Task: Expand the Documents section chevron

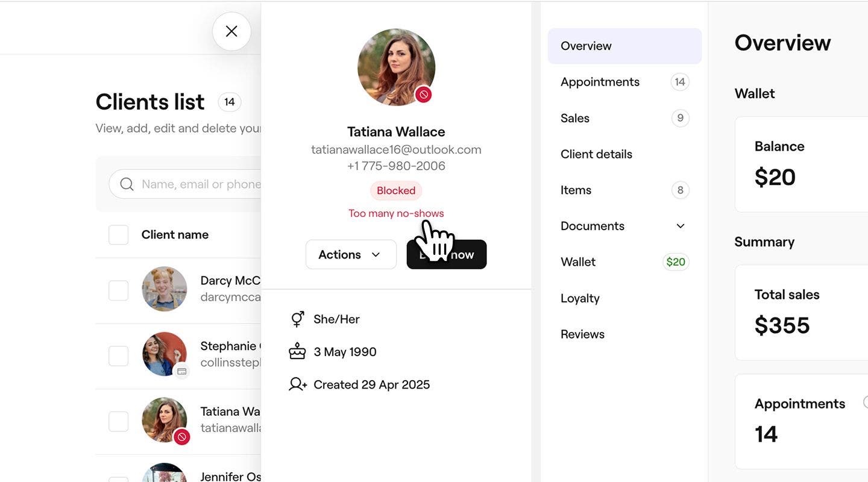Action: (x=681, y=226)
